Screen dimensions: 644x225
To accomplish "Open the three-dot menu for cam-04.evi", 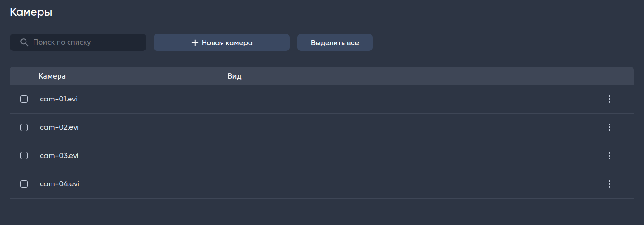I will 610,184.
